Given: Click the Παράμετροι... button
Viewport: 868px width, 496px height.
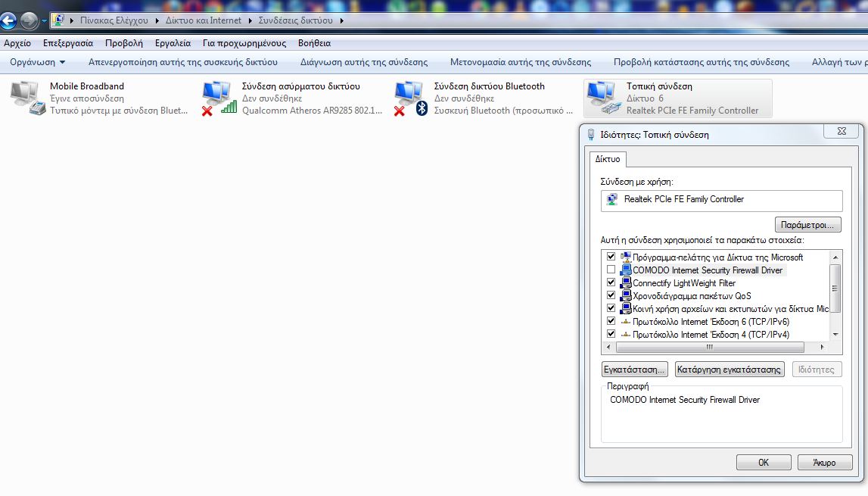Looking at the screenshot, I should (807, 224).
